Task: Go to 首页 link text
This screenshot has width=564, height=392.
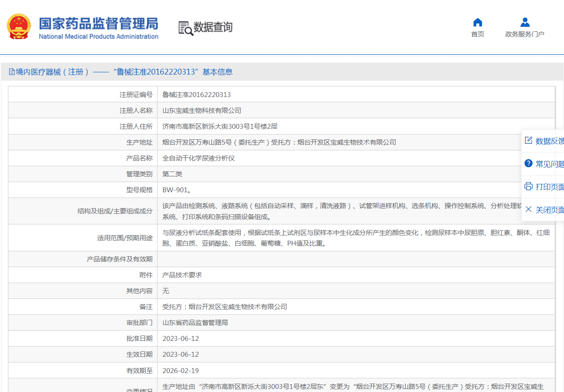Action: click(478, 34)
